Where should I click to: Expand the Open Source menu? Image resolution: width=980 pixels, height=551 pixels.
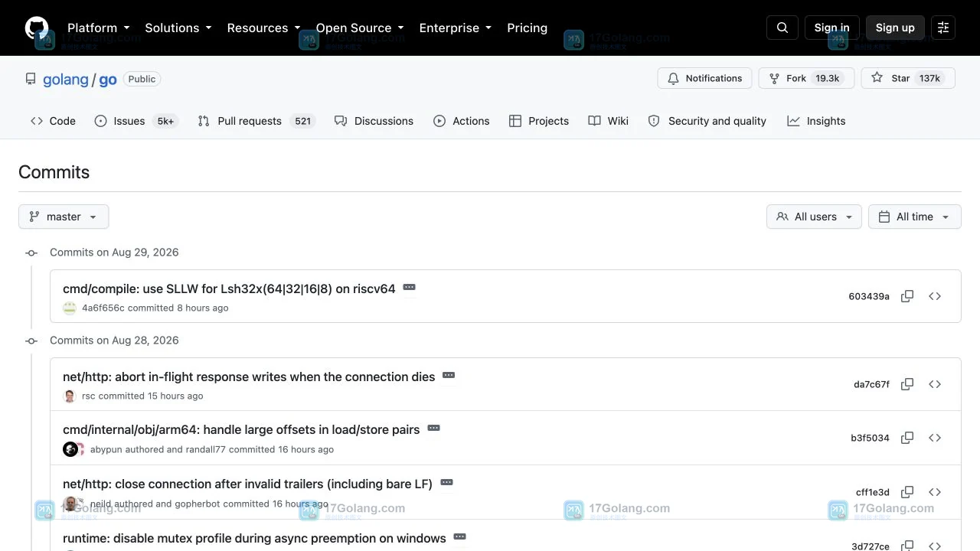[x=360, y=28]
